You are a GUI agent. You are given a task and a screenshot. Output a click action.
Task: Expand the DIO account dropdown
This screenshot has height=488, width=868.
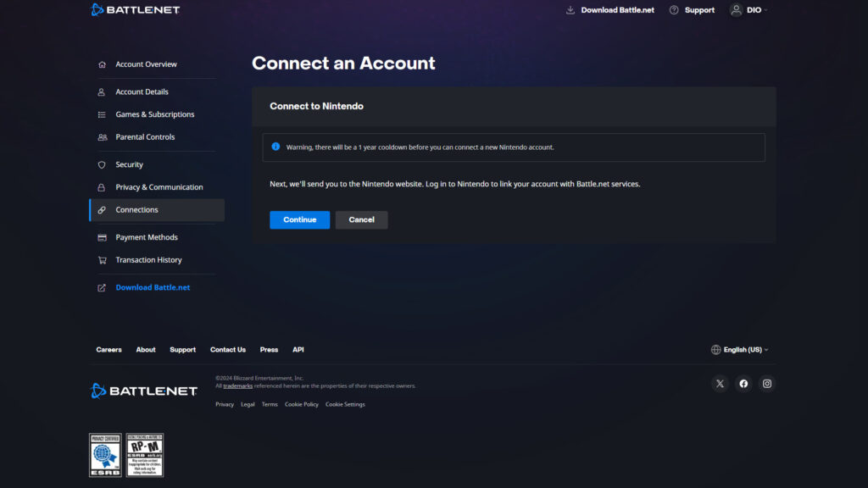tap(748, 10)
